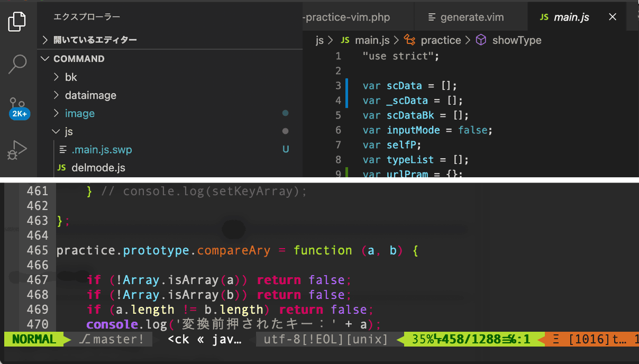Click the showType cube symbol in breadcrumb

point(481,40)
